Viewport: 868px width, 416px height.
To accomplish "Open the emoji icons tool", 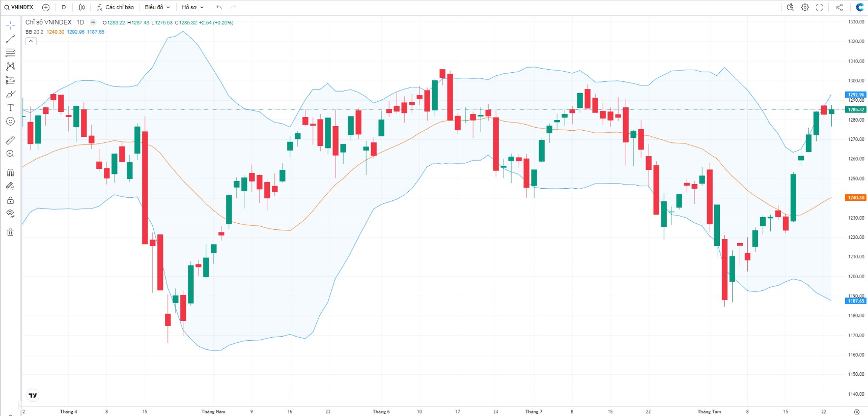I will click(10, 122).
